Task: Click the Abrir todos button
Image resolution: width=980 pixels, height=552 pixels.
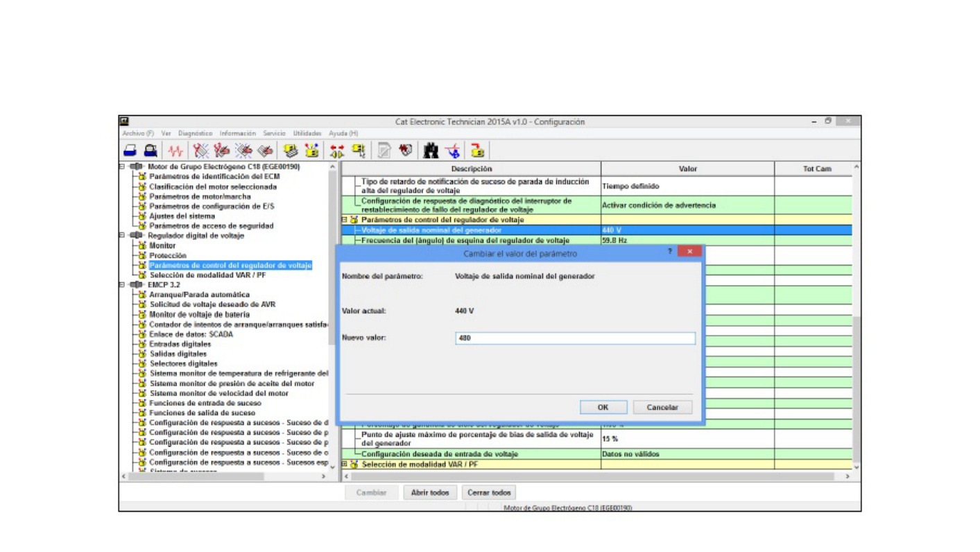Action: click(430, 492)
